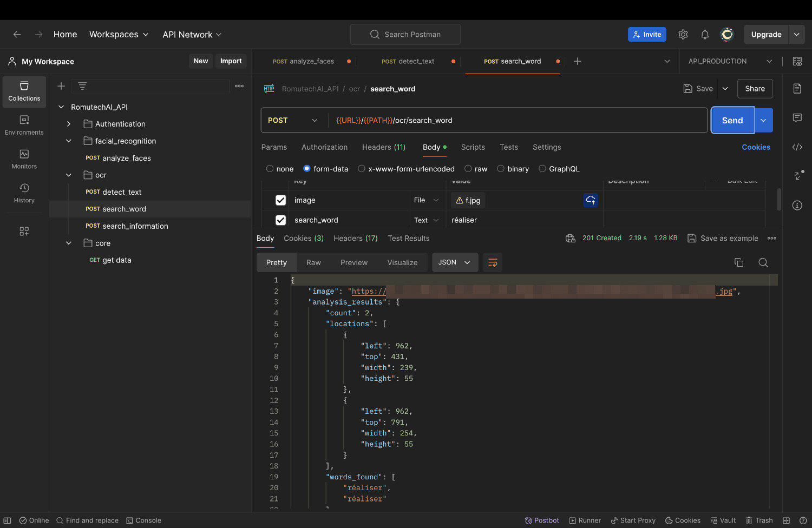The width and height of the screenshot is (812, 528).
Task: Open the code snippet panel icon
Action: tap(797, 147)
